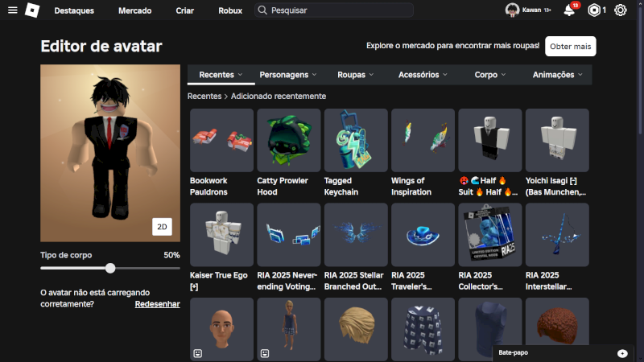Select the bald head item thumbnail
Screen dimensions: 644x362
coord(221,329)
